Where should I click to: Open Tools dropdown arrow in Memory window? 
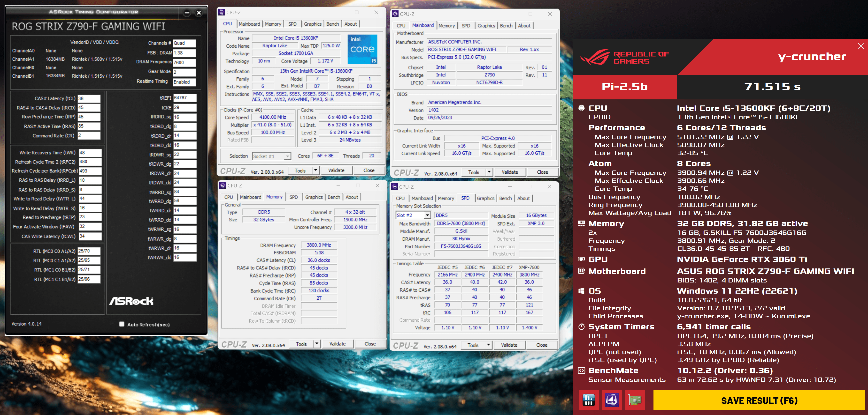(317, 344)
